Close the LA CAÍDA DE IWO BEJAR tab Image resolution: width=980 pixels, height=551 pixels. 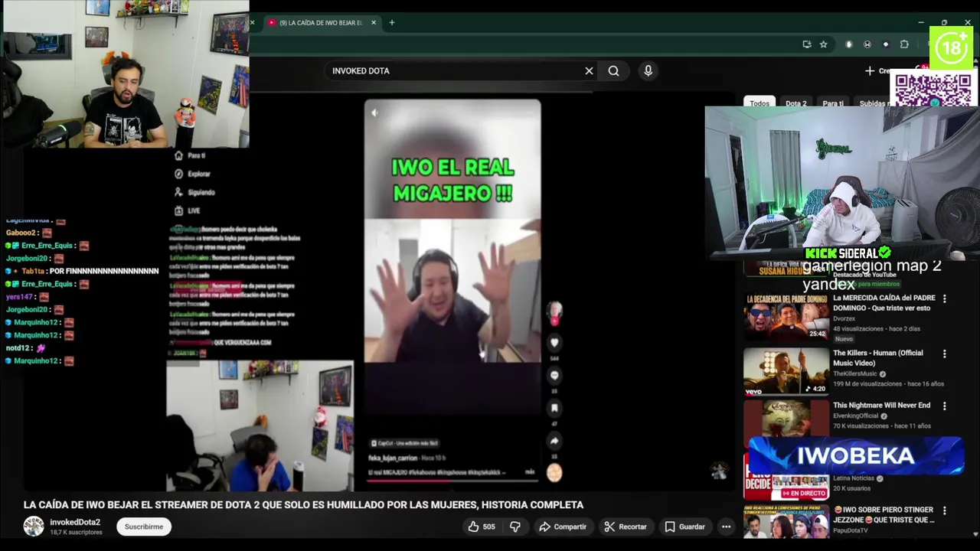(x=374, y=22)
